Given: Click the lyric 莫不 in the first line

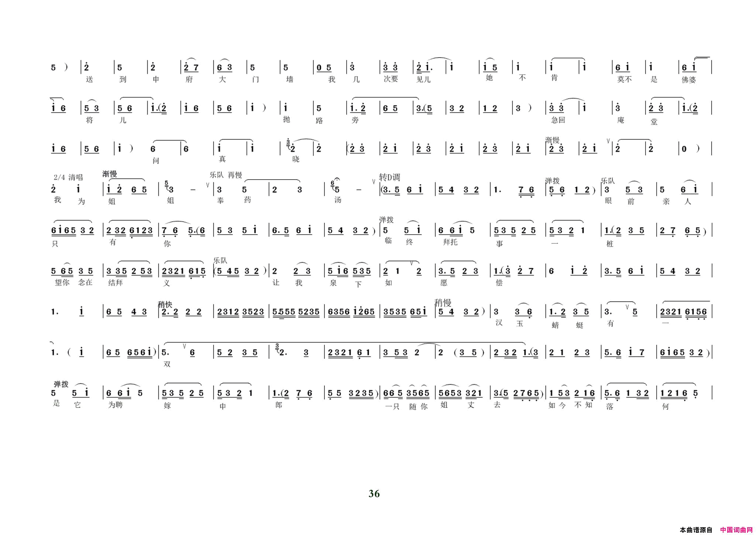Looking at the screenshot, I should coord(625,79).
